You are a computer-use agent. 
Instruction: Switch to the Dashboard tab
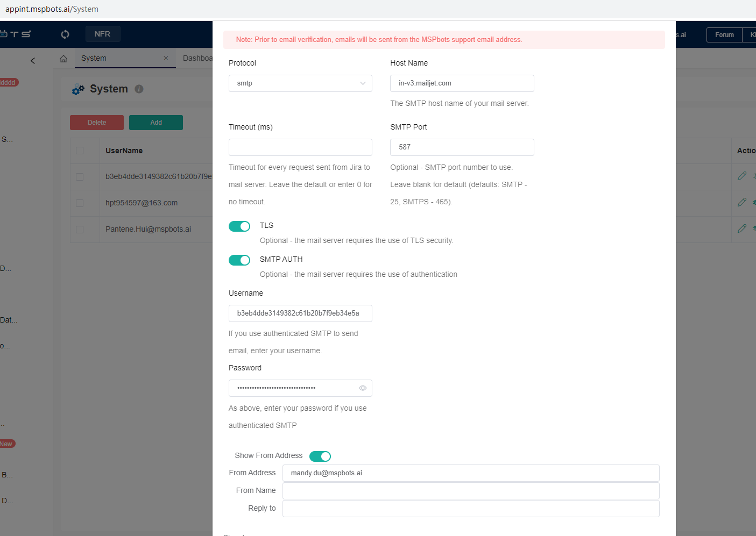pyautogui.click(x=197, y=58)
